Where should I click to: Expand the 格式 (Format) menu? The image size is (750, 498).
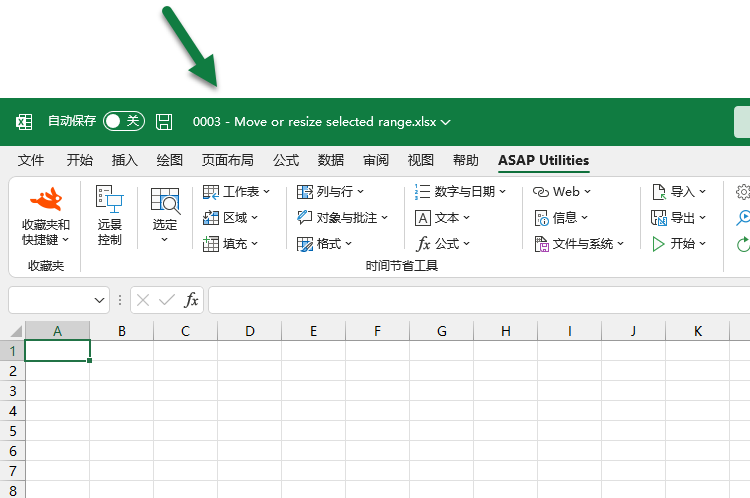(324, 243)
